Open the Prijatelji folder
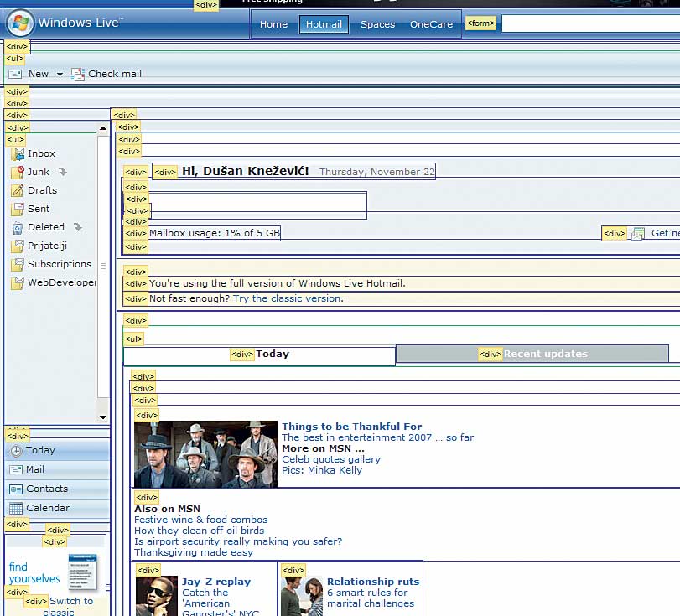 47,246
